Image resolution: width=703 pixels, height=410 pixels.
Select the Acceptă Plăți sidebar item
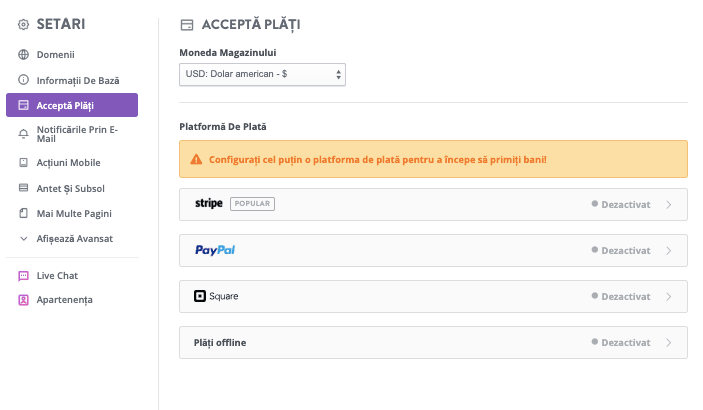[72, 105]
